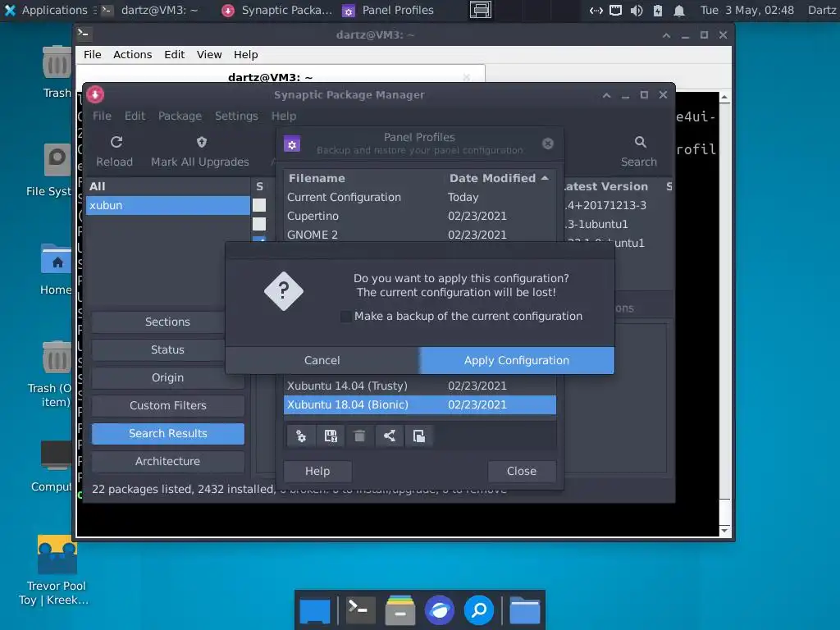
Task: Click the save configuration icon in Panel Profiles
Action: click(331, 436)
